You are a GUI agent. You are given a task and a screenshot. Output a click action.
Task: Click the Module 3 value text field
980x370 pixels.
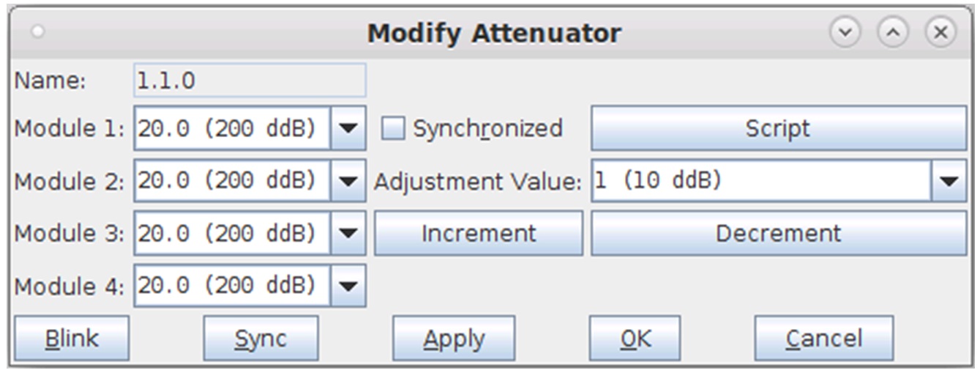(x=232, y=234)
